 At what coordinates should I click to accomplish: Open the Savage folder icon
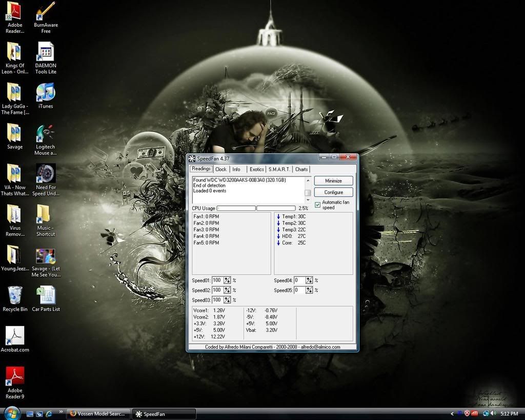[x=15, y=136]
